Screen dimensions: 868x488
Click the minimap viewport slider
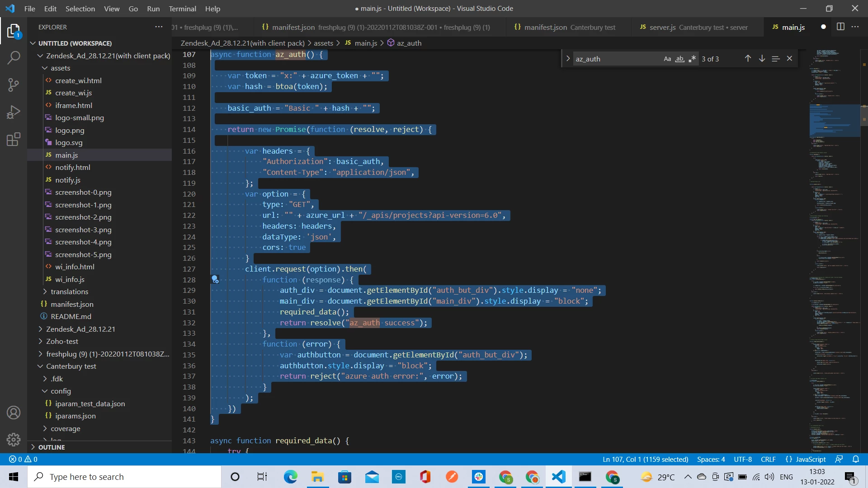835,121
